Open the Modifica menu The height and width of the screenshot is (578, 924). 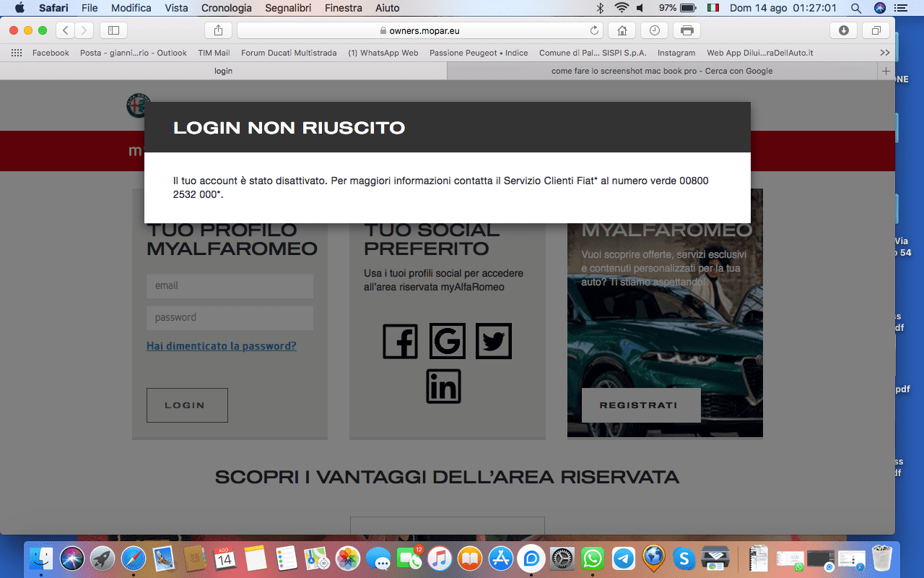(131, 8)
